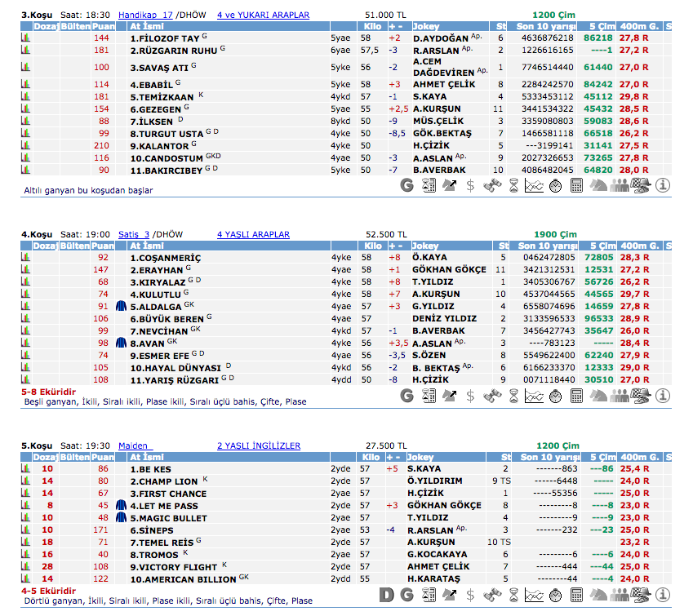Screen dimensions: 693x616
Task: Open the Satış 3 race link
Action: coord(134,235)
